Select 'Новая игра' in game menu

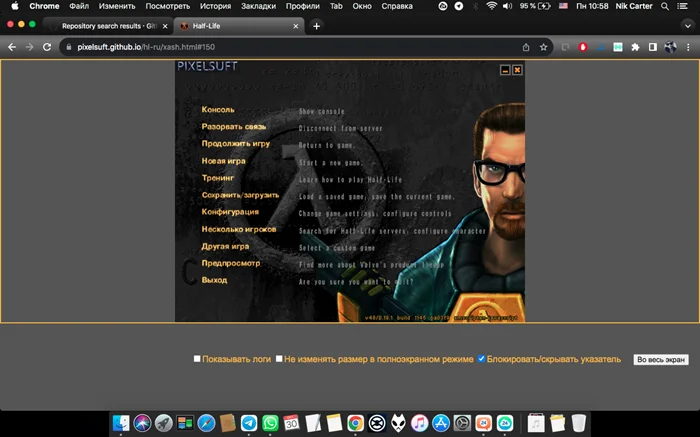[x=222, y=161]
